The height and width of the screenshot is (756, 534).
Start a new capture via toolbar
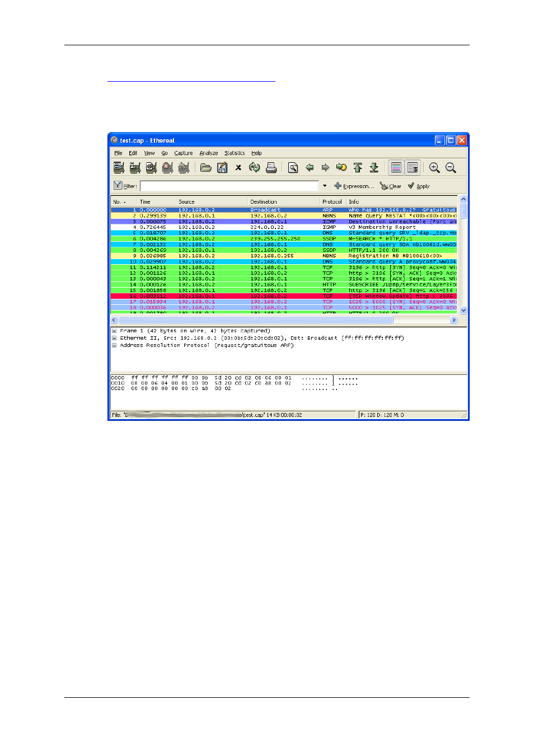pyautogui.click(x=151, y=167)
